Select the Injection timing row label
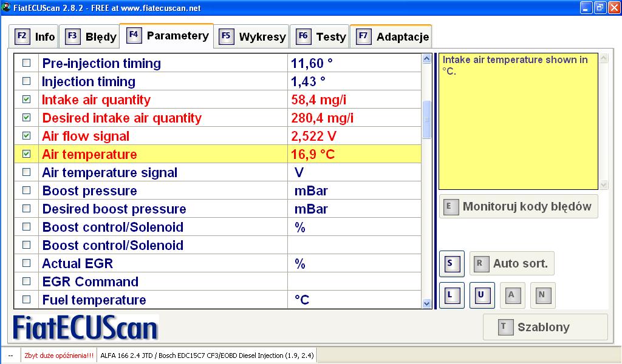 tap(89, 81)
